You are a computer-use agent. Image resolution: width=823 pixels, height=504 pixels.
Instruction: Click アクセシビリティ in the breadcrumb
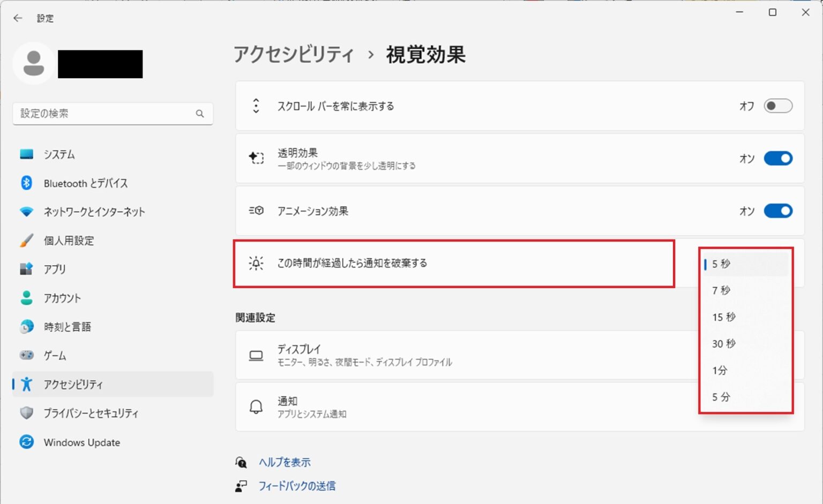pyautogui.click(x=294, y=55)
